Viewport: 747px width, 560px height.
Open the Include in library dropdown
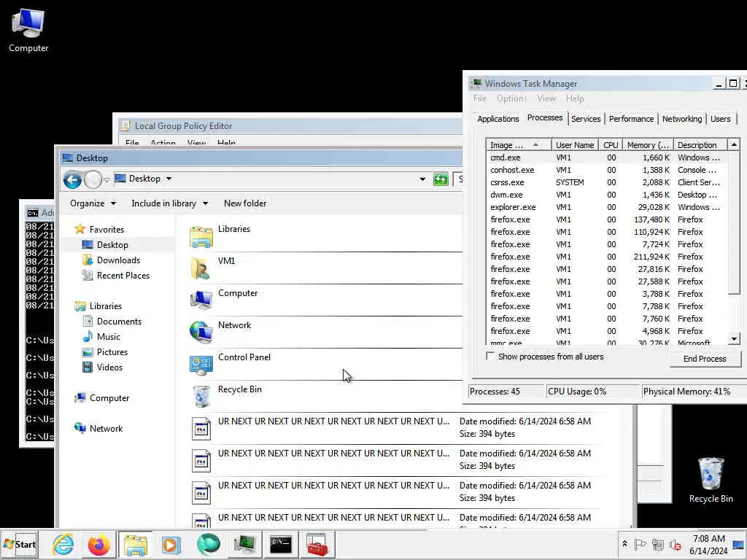[x=169, y=203]
